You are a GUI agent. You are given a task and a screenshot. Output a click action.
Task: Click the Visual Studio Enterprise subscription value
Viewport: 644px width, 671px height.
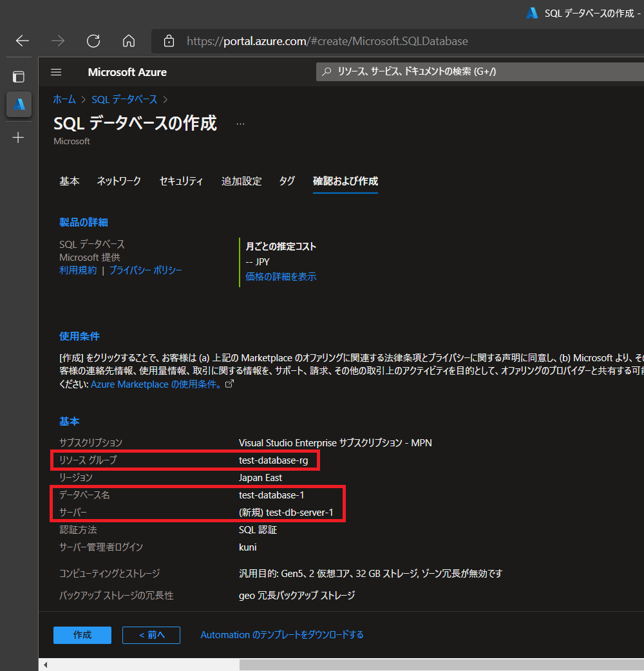(x=335, y=442)
